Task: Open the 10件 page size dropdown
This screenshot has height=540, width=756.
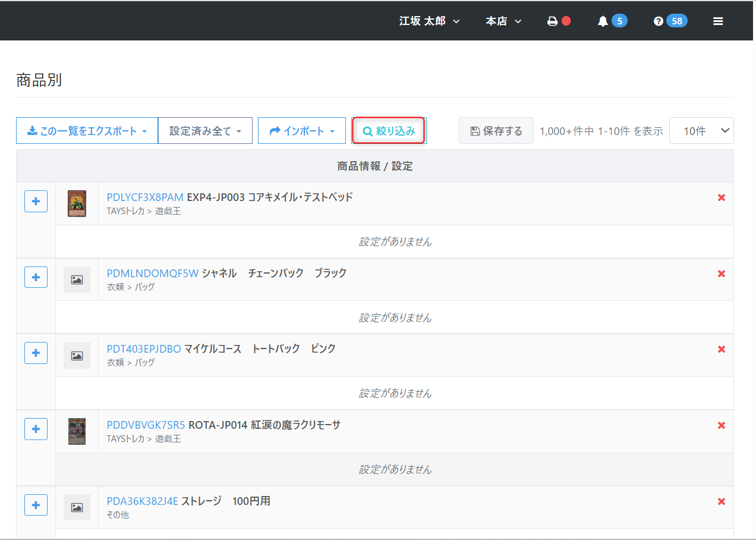Action: [x=701, y=131]
